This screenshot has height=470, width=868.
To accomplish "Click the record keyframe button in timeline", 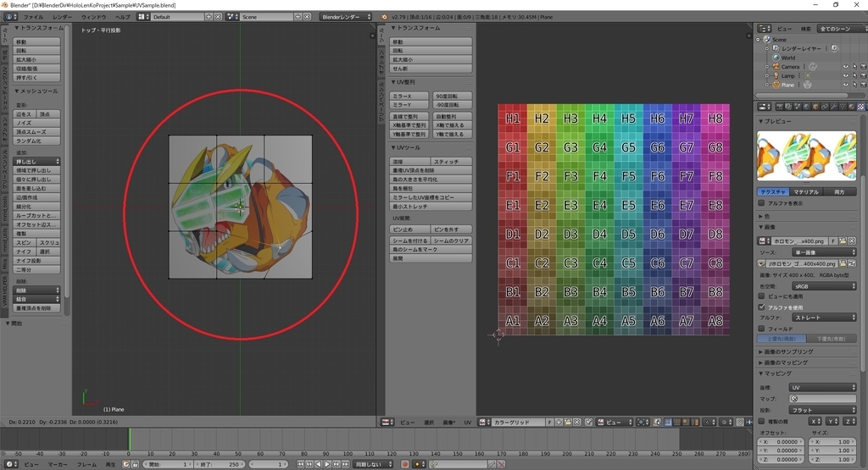I will tap(404, 464).
